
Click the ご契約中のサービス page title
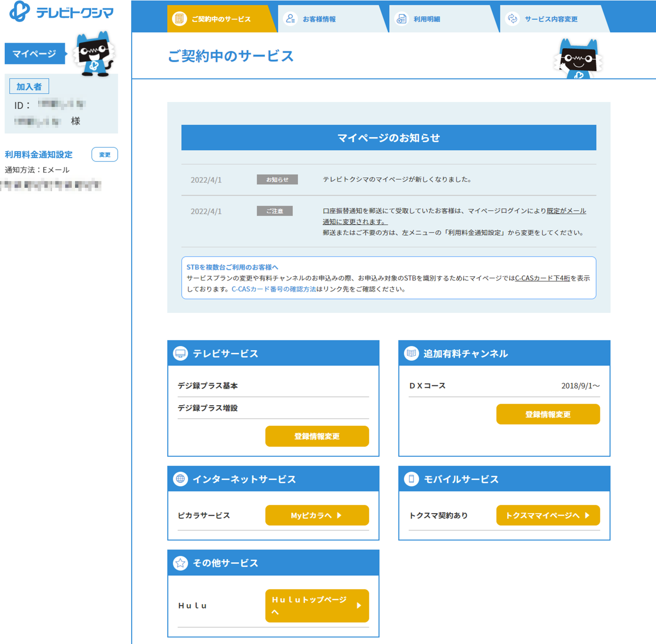pyautogui.click(x=231, y=56)
